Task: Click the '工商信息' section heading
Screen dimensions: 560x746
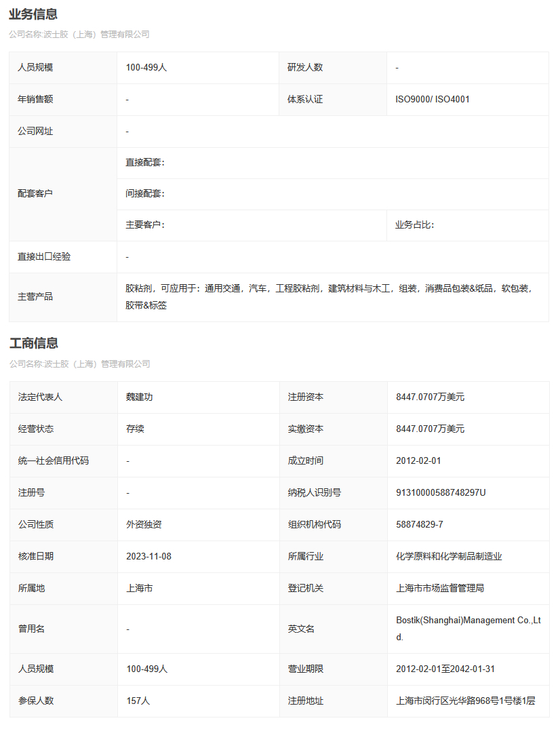Action: 34,344
